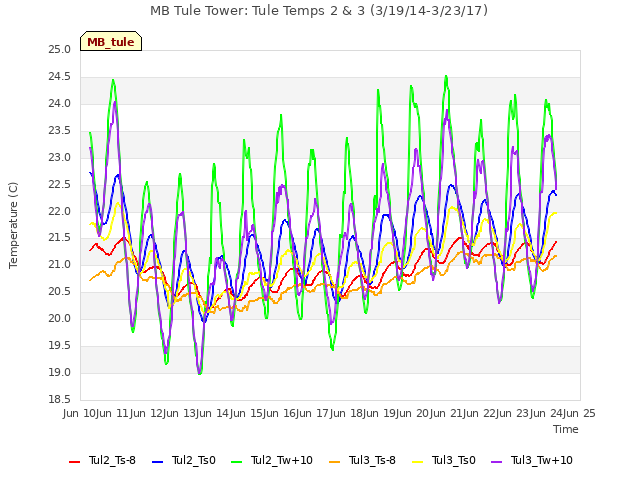The width and height of the screenshot is (640, 480).
Task: Click the Jun 21 x-axis date label
Action: pyautogui.click(x=447, y=413)
